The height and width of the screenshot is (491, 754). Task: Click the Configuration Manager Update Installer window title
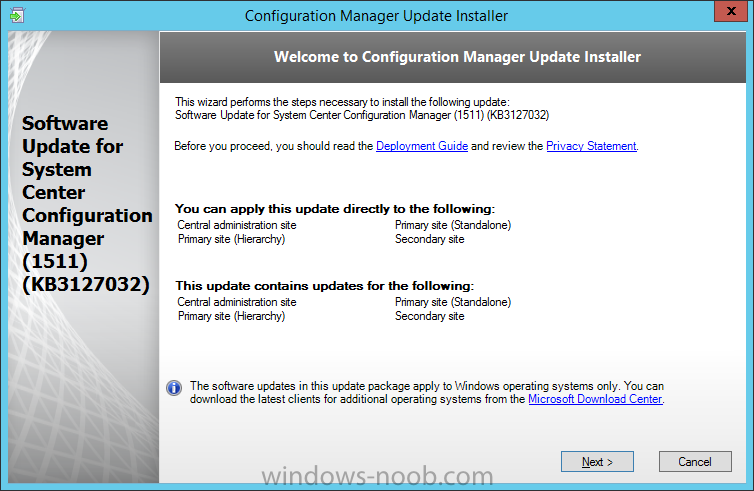376,16
